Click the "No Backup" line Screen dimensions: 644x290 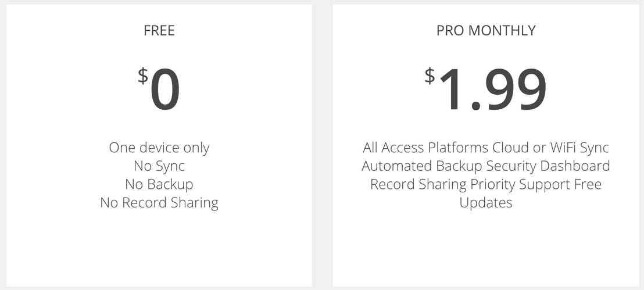click(159, 184)
